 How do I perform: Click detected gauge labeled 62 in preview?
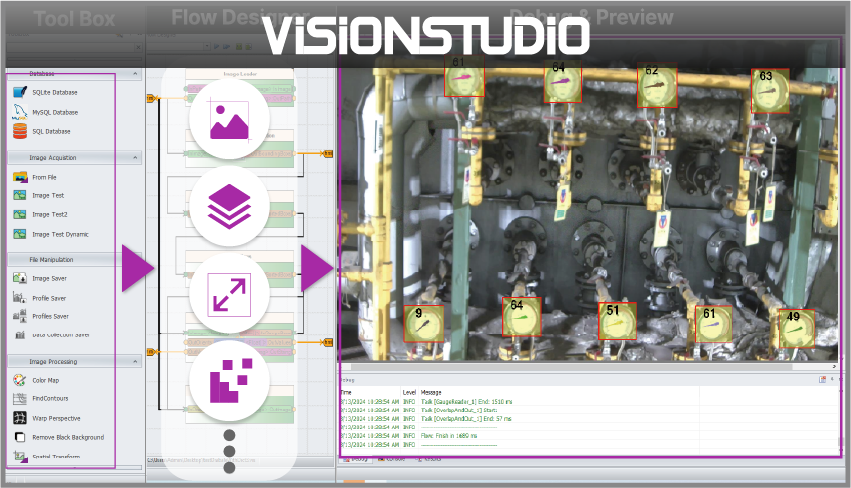point(657,86)
